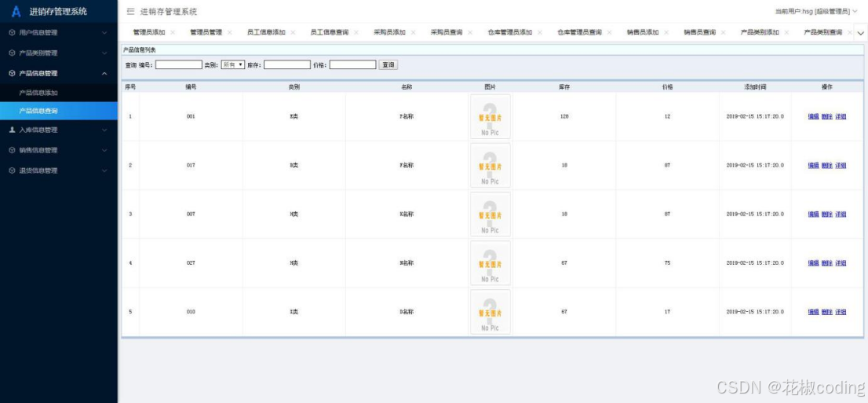Click the No Pic thumbnail for product 010
The image size is (868, 403).
point(490,312)
